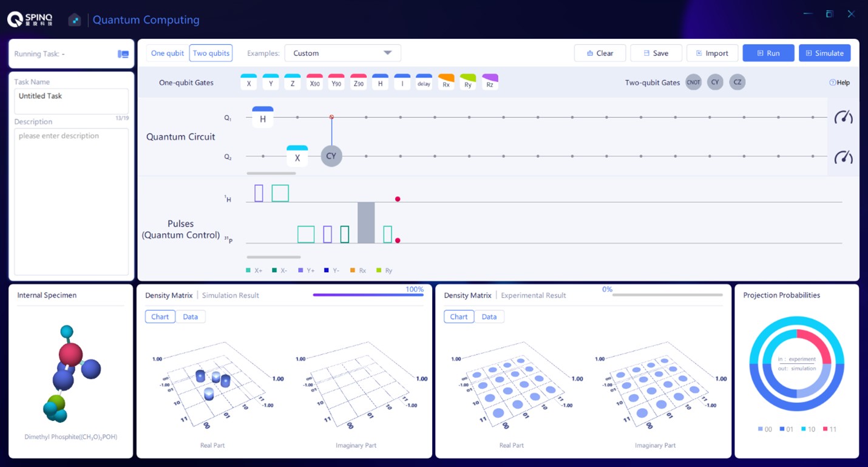
Task: Select the CY gate placed on Q2
Action: (x=331, y=156)
